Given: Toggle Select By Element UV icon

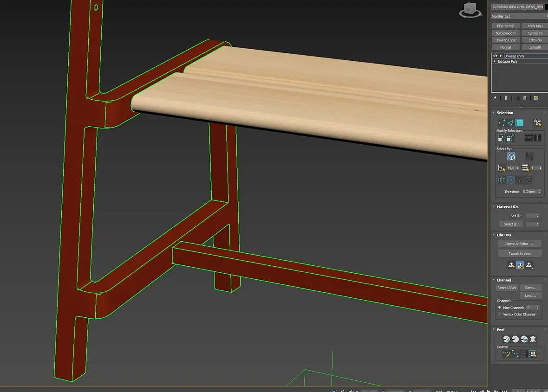Looking at the screenshot, I should [x=537, y=122].
